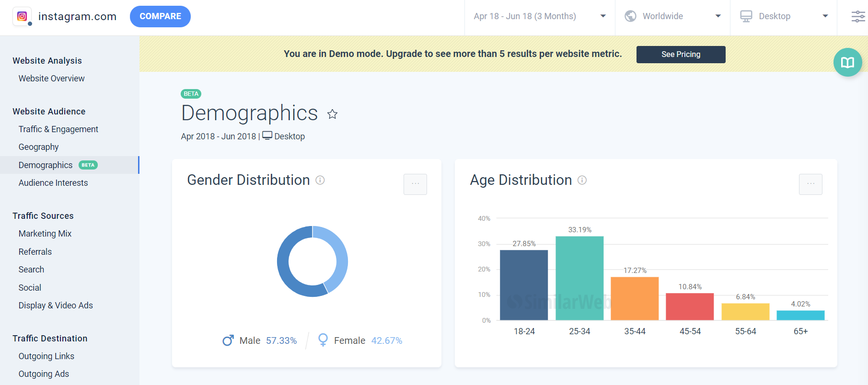
Task: Click the small monitor icon before Desktop
Action: pyautogui.click(x=267, y=136)
